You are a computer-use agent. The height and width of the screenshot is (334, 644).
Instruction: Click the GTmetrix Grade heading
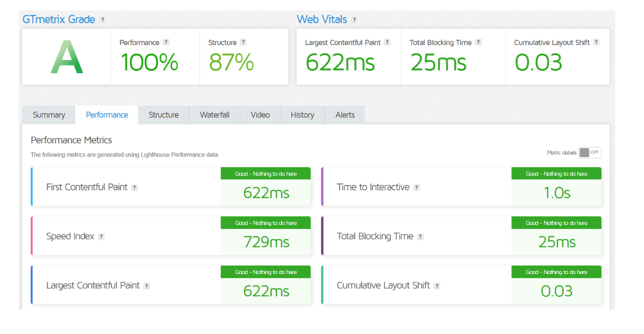point(58,19)
